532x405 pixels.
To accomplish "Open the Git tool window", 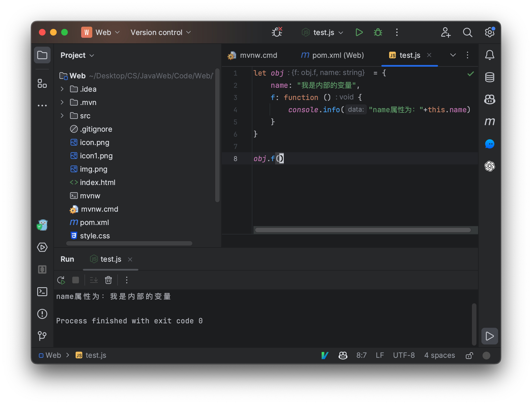I will (x=42, y=336).
